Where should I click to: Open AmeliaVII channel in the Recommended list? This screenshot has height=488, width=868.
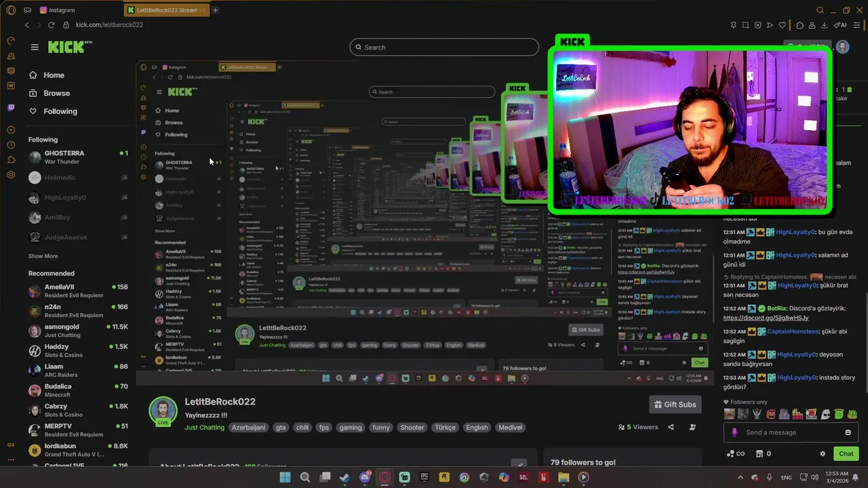tap(78, 291)
